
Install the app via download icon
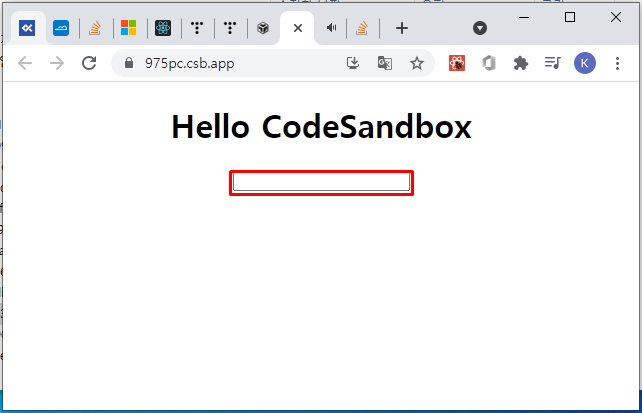353,63
